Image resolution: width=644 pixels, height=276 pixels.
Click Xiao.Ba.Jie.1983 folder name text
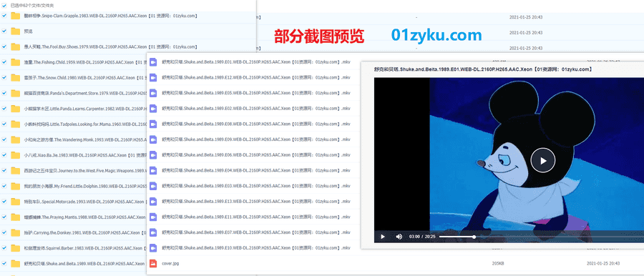[x=85, y=155]
